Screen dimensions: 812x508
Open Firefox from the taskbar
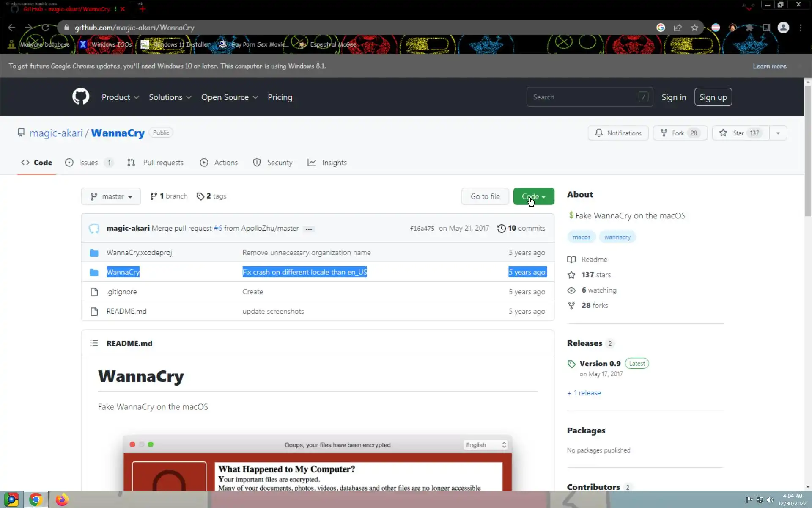click(62, 500)
